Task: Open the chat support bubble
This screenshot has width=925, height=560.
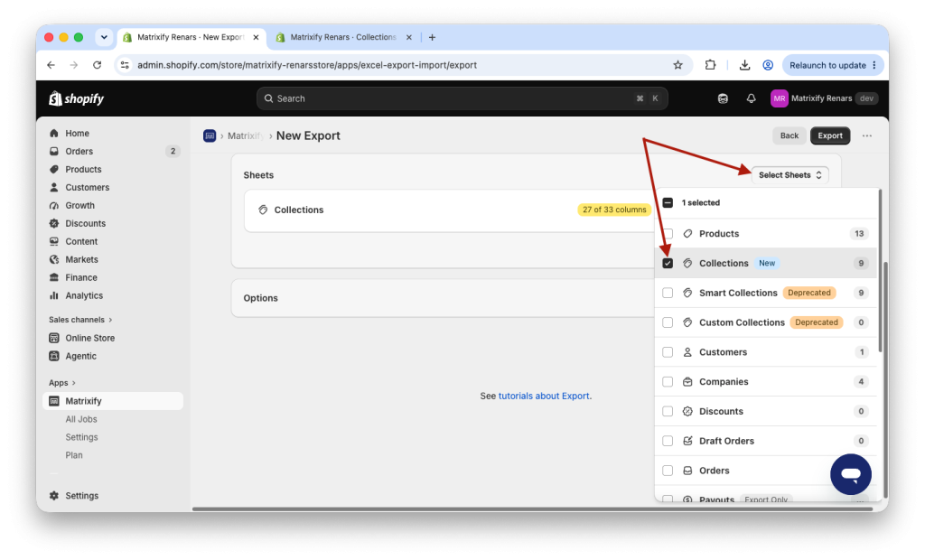Action: pos(851,474)
